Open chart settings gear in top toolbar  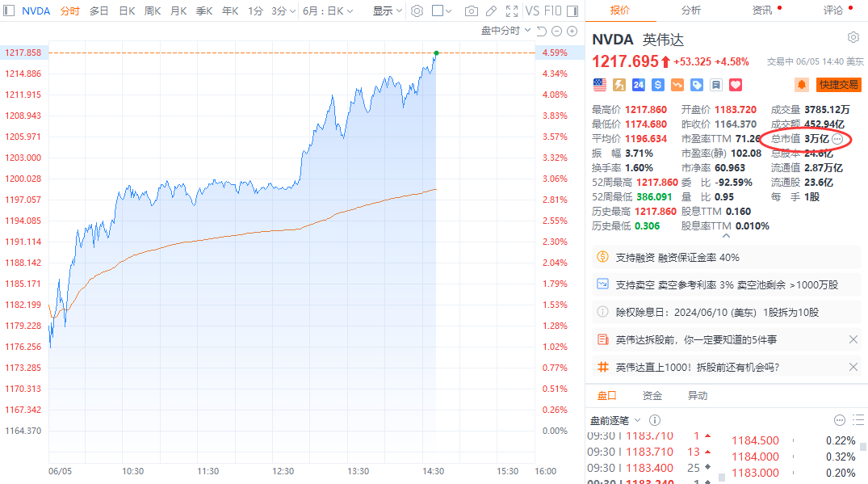pyautogui.click(x=417, y=11)
